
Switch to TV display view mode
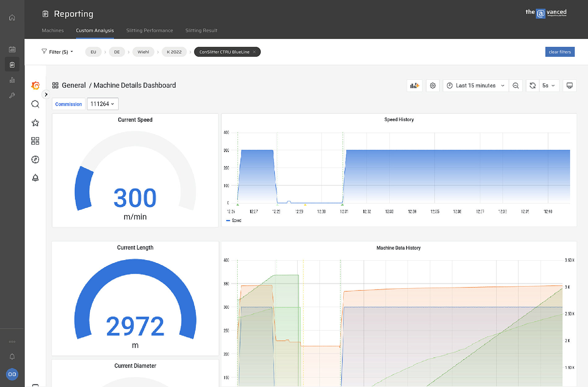[x=569, y=86]
